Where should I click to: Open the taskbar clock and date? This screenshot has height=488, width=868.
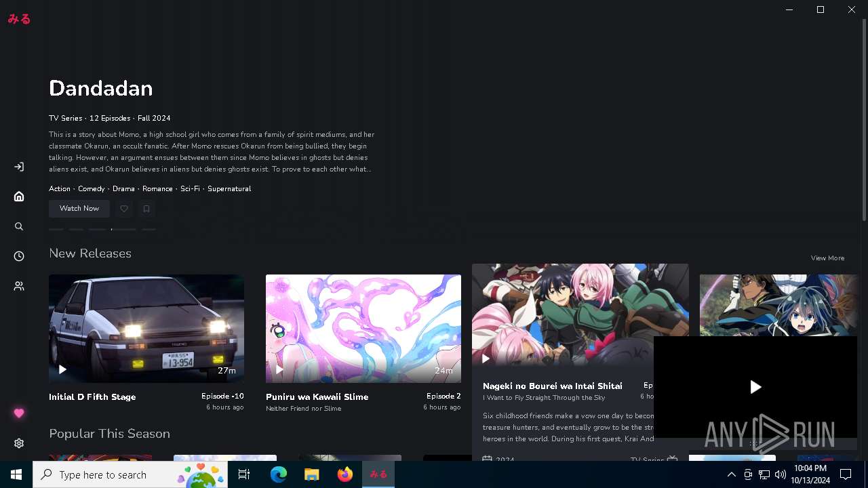(x=810, y=474)
